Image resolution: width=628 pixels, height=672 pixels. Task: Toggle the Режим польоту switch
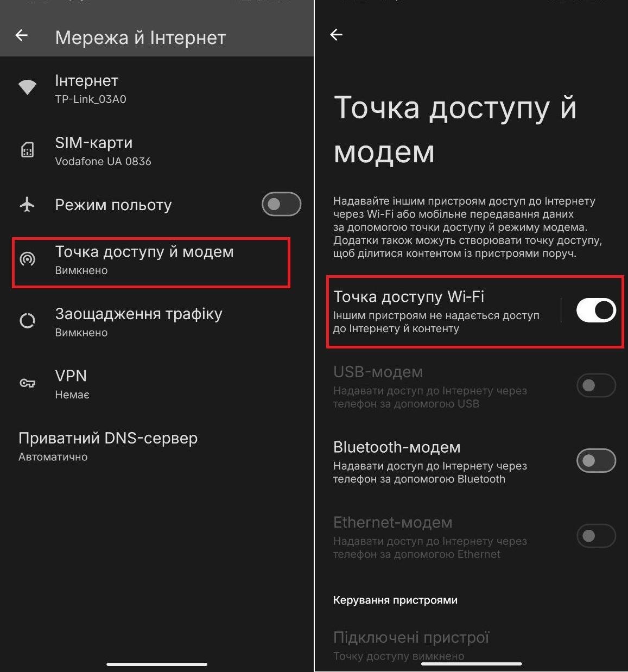click(281, 204)
